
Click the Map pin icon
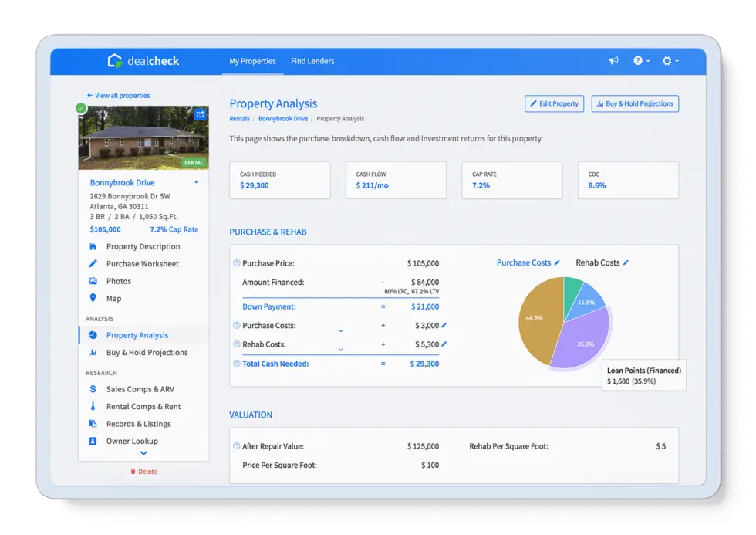point(93,297)
